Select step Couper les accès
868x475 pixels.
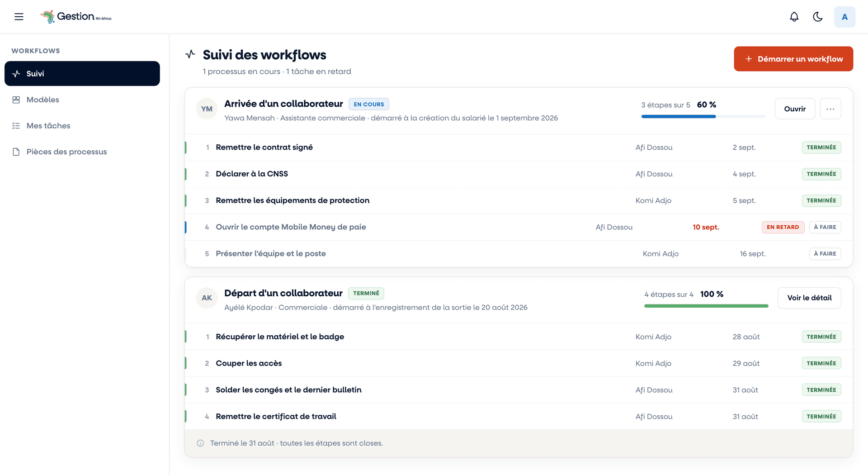tap(519, 363)
